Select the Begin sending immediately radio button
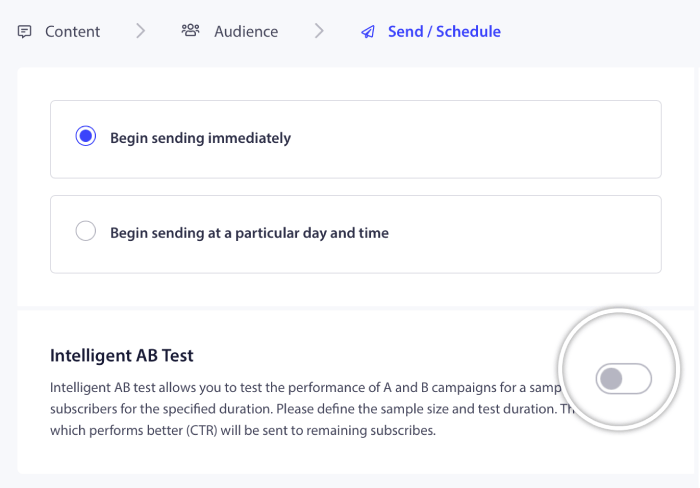 [x=86, y=137]
